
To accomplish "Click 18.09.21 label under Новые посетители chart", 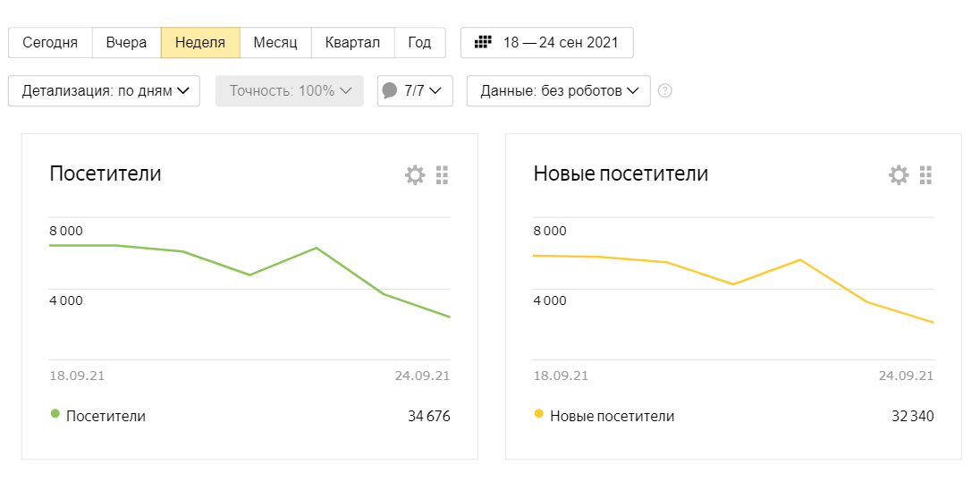I will 561,376.
